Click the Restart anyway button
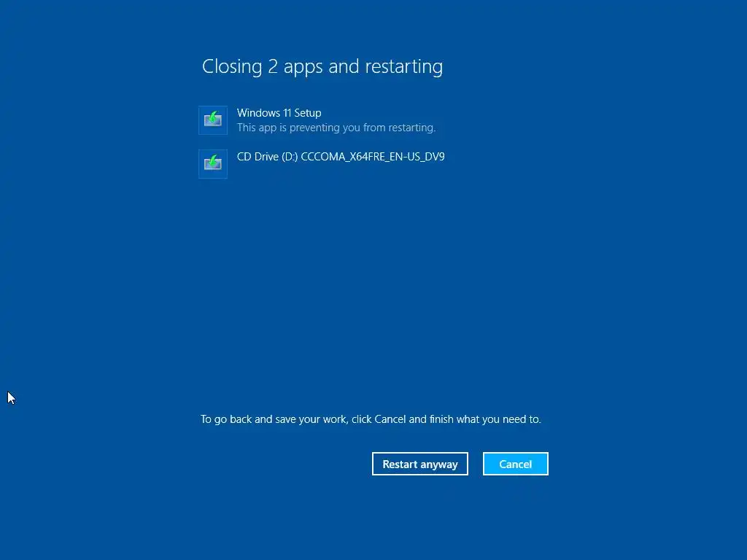 tap(419, 464)
